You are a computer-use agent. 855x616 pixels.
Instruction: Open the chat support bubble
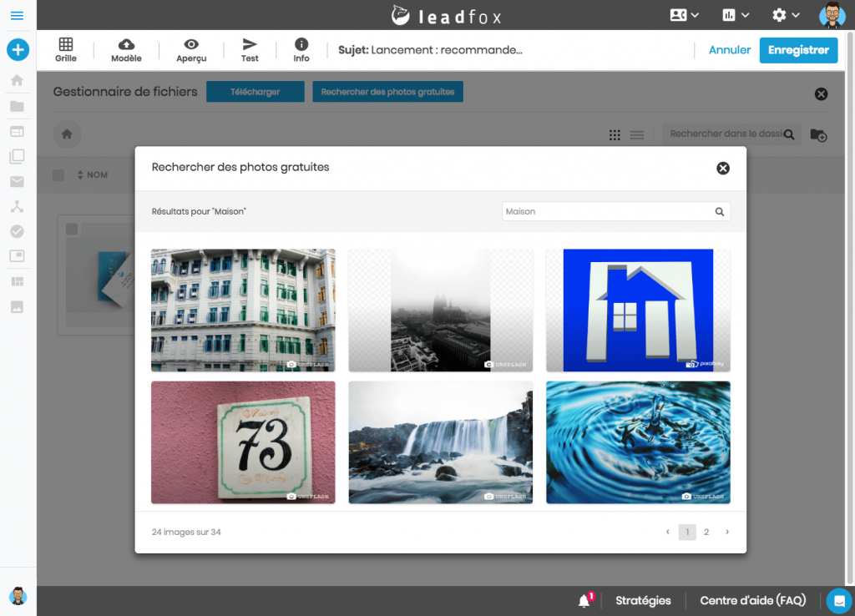[839, 601]
